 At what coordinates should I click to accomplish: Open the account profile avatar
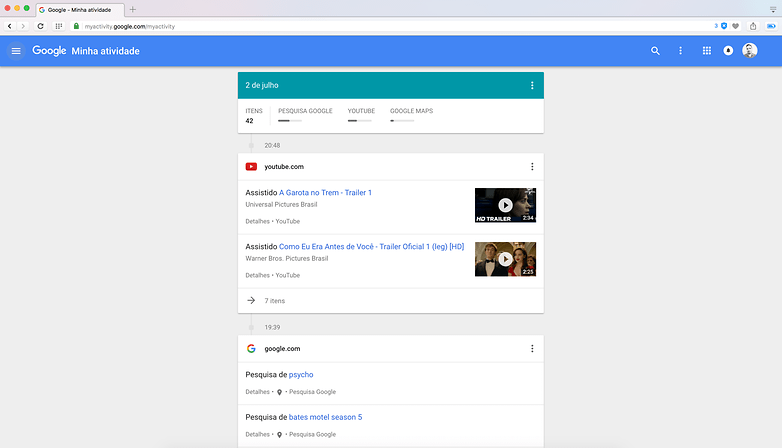pyautogui.click(x=750, y=50)
